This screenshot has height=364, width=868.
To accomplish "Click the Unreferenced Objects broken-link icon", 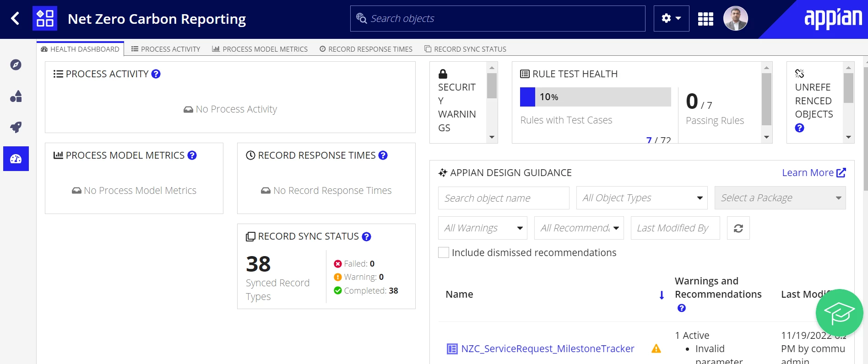I will [x=800, y=74].
